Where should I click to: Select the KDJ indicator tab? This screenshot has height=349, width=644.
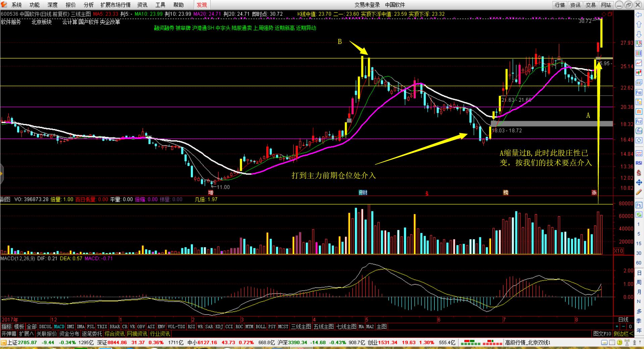coord(219,327)
